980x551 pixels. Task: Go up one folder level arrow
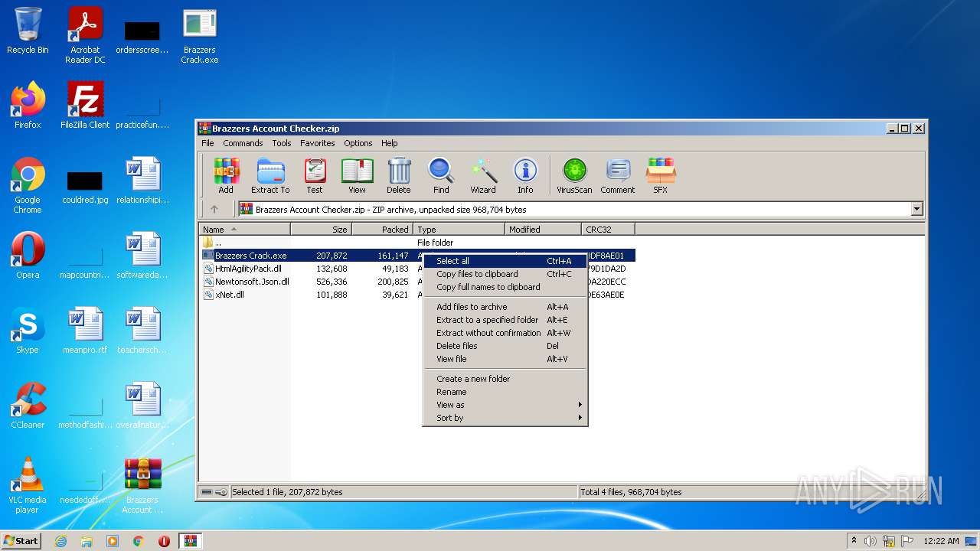click(x=214, y=209)
